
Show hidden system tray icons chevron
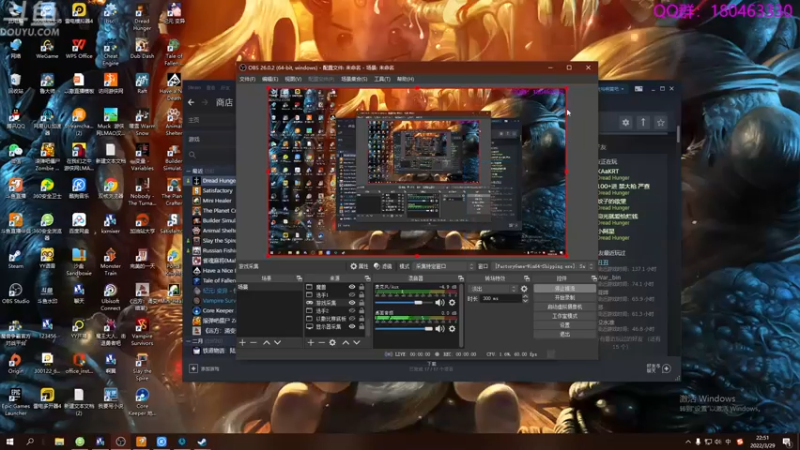(688, 442)
